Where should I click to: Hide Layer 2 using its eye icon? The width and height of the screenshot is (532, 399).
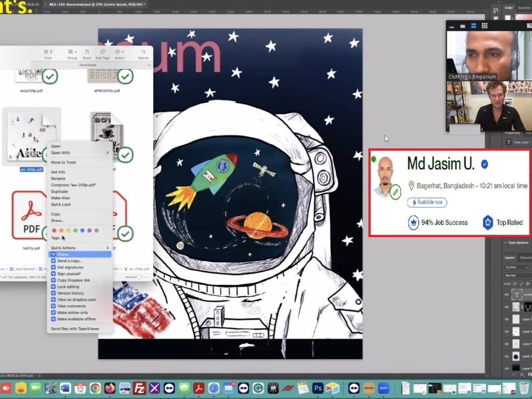click(x=507, y=356)
